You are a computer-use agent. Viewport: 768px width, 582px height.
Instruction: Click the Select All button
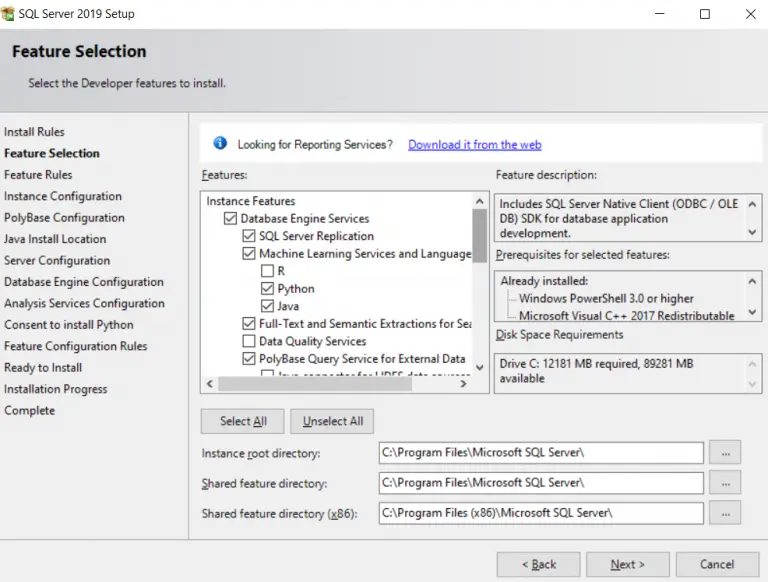pos(242,421)
